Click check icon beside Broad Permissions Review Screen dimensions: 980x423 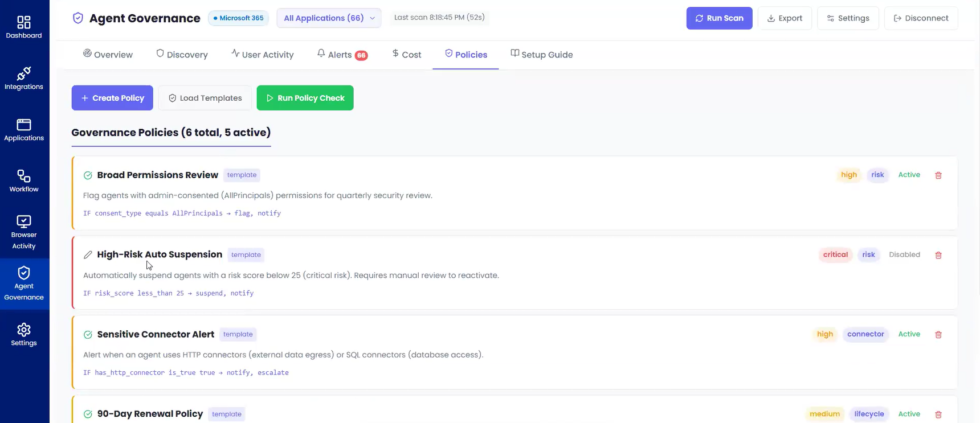click(88, 175)
